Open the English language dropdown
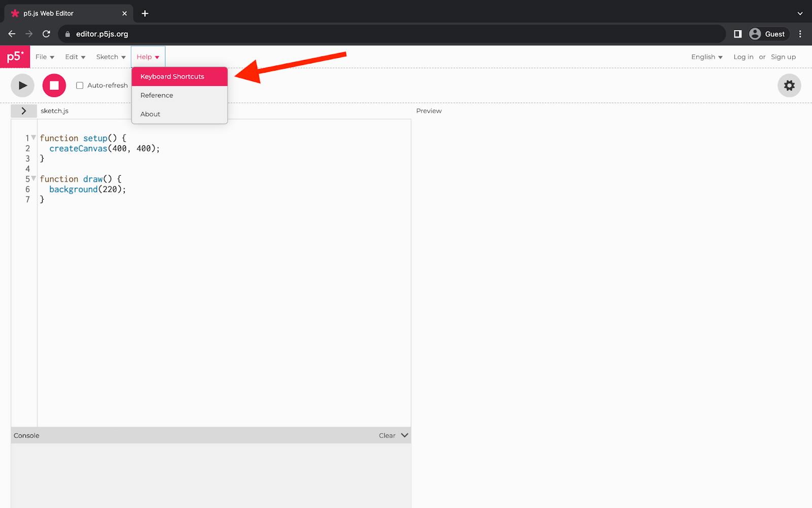 pos(706,57)
